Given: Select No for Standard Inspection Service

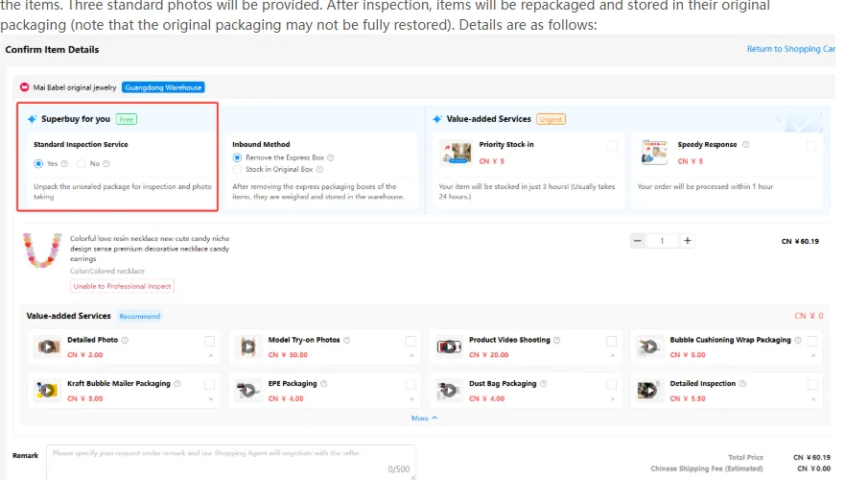Looking at the screenshot, I should tap(82, 163).
